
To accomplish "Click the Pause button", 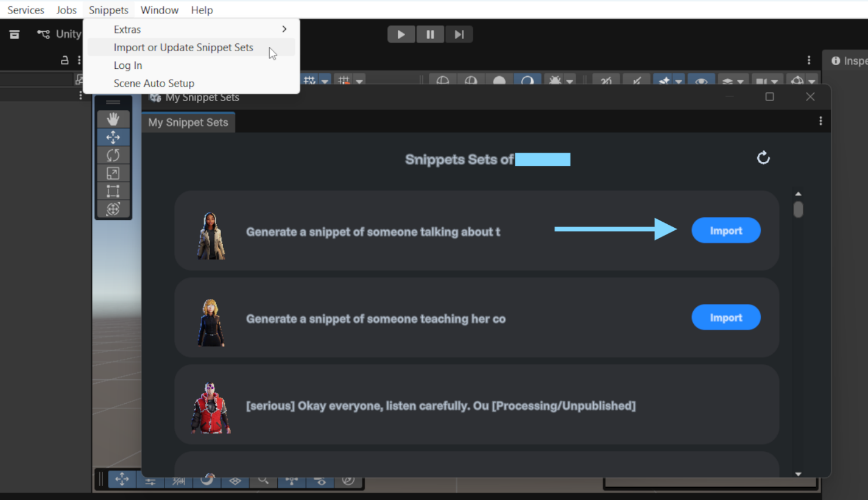I will coord(430,35).
